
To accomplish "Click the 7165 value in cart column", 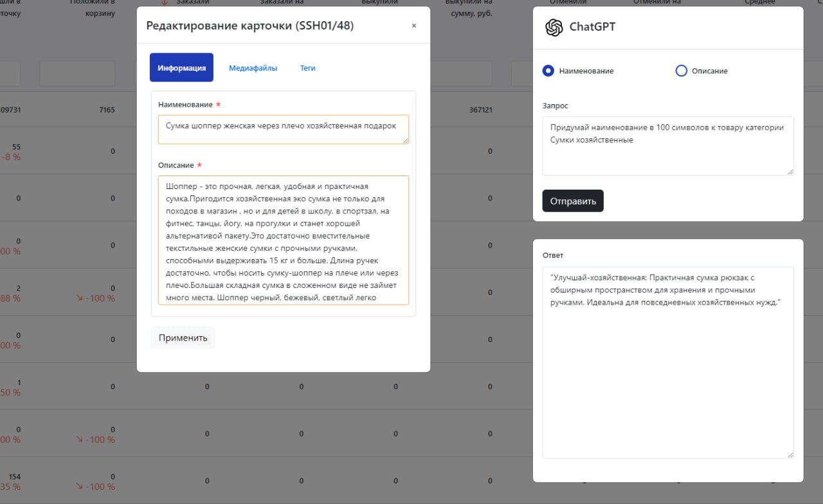I will (107, 110).
